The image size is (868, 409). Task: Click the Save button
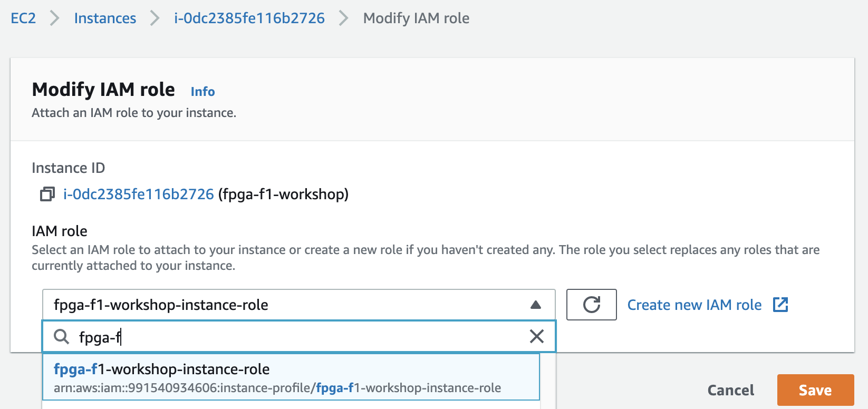click(815, 390)
